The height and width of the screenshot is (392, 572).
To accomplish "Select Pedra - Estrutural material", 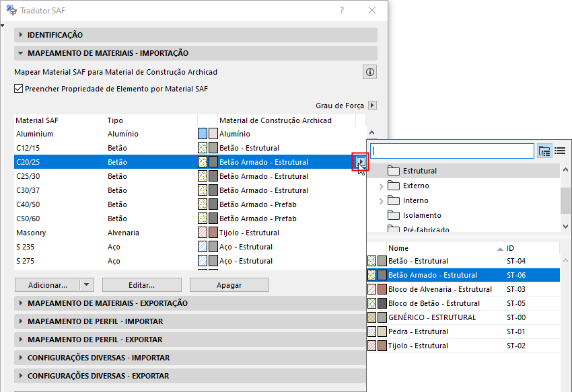I will (463, 331).
